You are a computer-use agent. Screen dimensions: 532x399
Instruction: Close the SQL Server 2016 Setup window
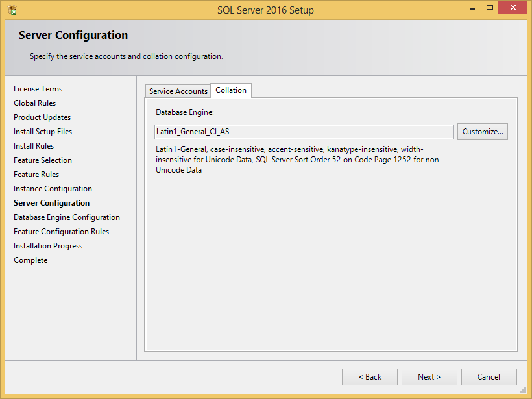(513, 8)
